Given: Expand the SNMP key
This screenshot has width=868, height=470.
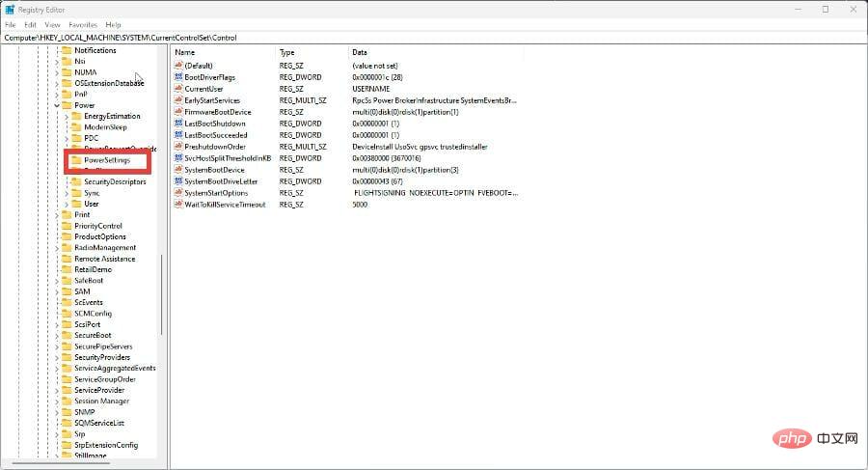Looking at the screenshot, I should coord(57,412).
